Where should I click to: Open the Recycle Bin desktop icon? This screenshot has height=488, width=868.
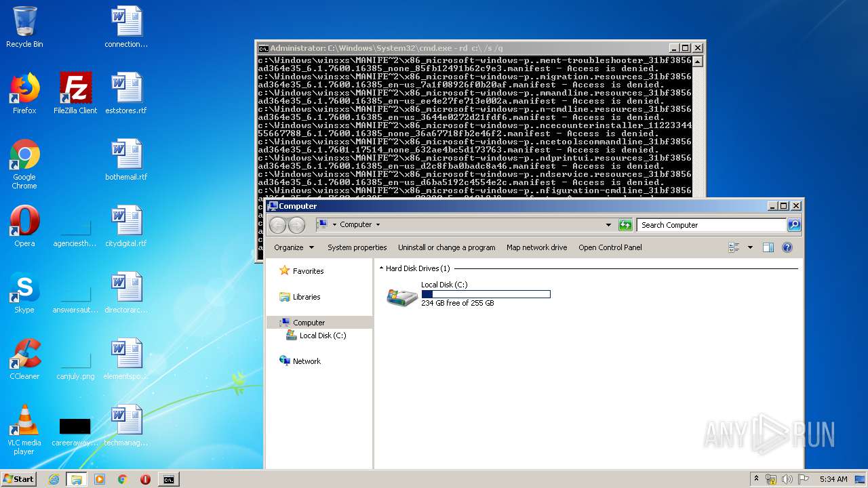coord(24,27)
